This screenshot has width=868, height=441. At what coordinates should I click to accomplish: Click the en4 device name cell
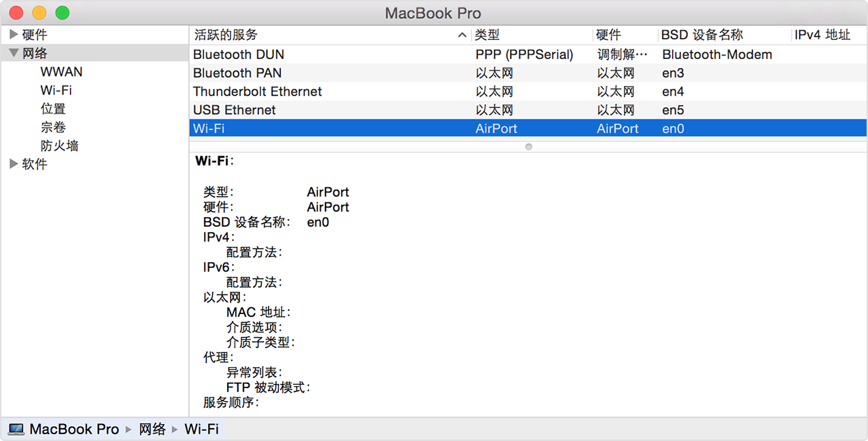[673, 91]
